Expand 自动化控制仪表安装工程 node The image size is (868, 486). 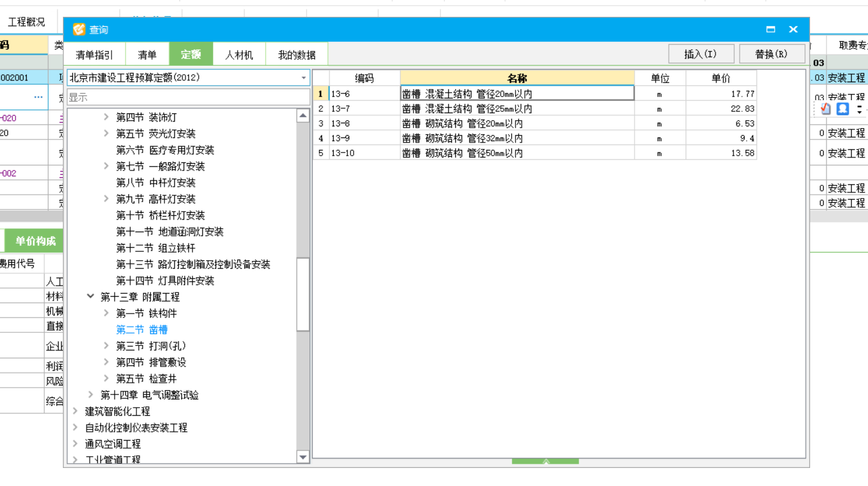click(75, 428)
